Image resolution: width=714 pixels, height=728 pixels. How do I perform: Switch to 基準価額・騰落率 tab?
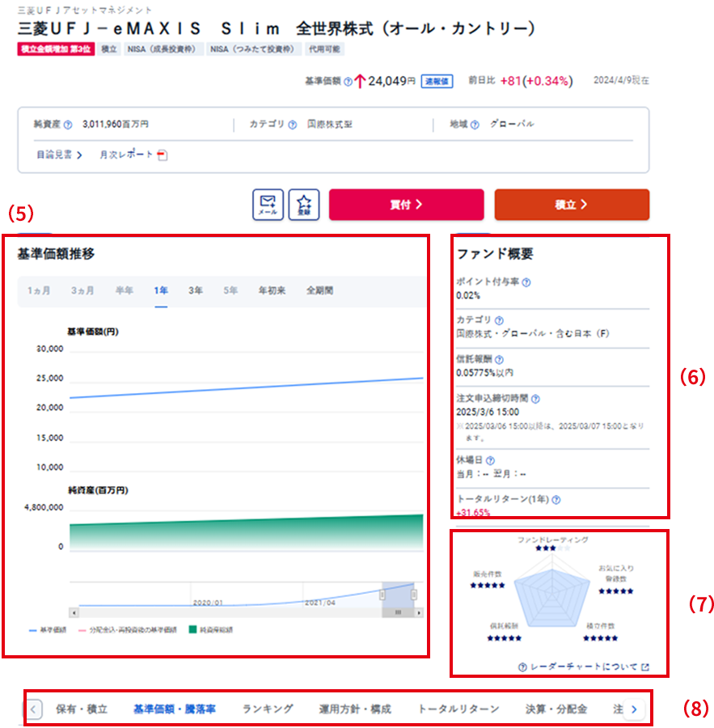click(x=175, y=709)
